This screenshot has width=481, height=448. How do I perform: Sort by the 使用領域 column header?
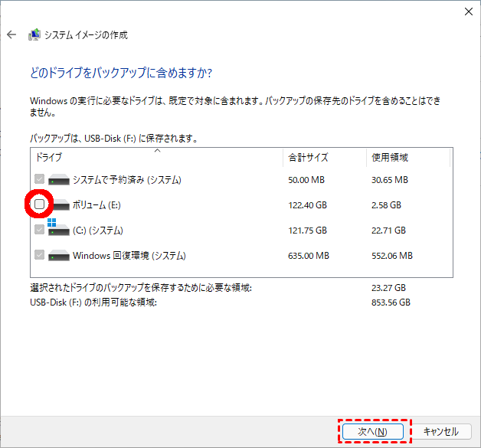pyautogui.click(x=390, y=158)
